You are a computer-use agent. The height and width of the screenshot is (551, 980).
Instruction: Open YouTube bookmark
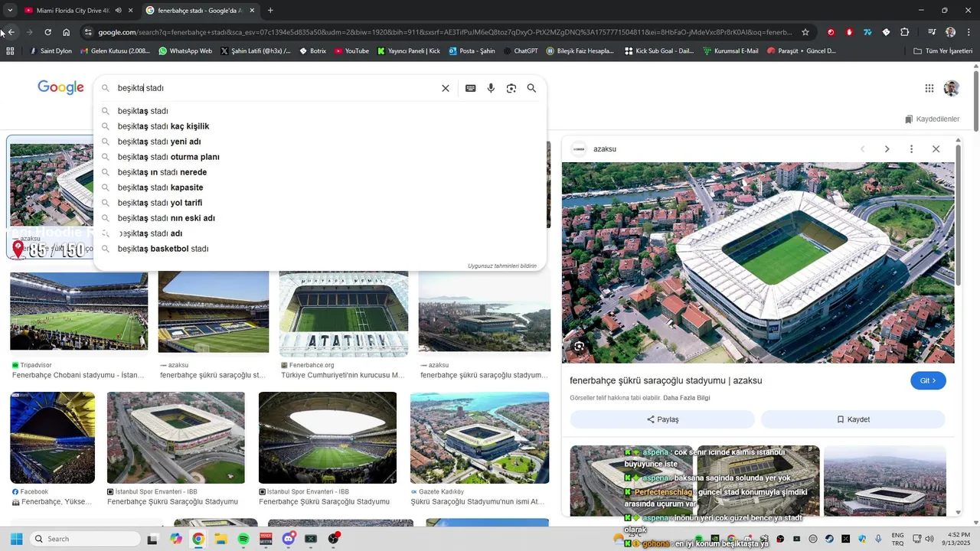(x=351, y=51)
